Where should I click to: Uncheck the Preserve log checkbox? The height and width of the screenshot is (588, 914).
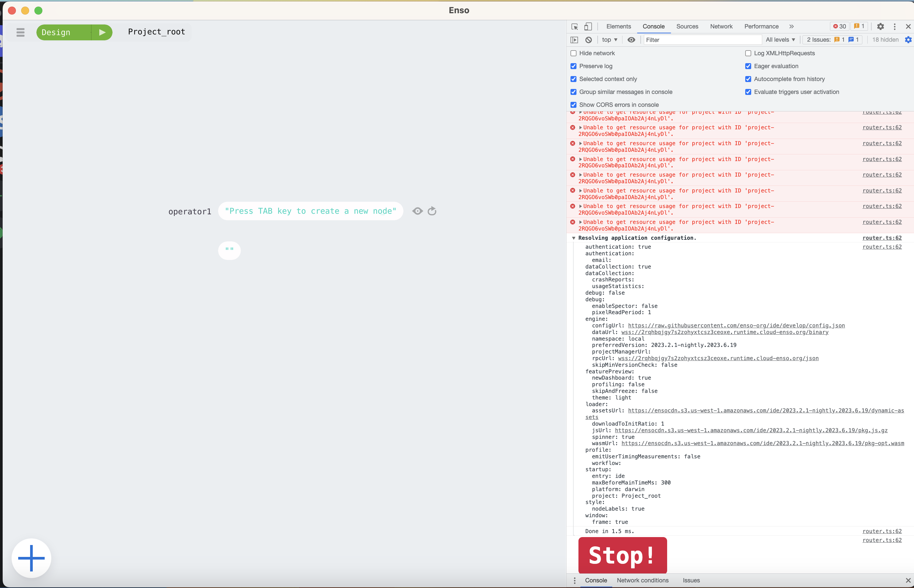coord(573,66)
